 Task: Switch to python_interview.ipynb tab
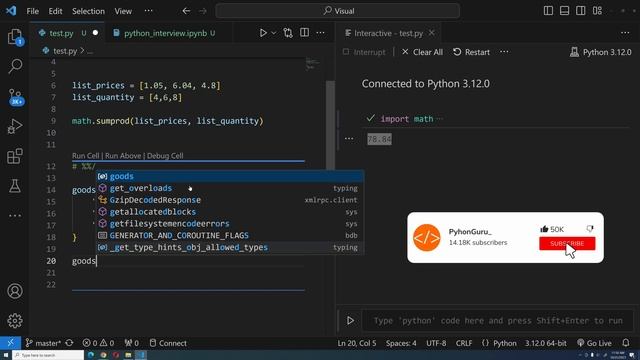(165, 33)
